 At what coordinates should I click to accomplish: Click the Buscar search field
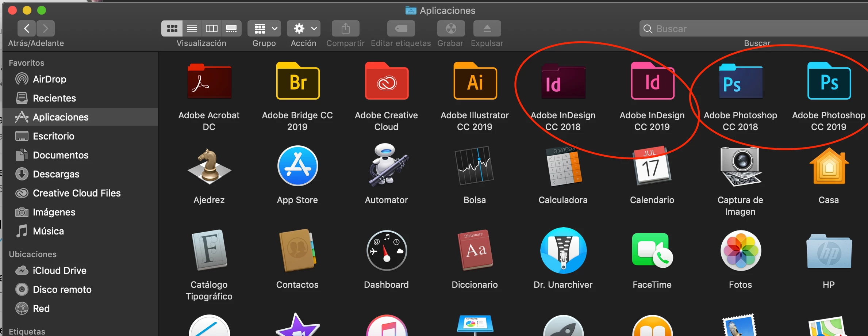click(x=754, y=28)
